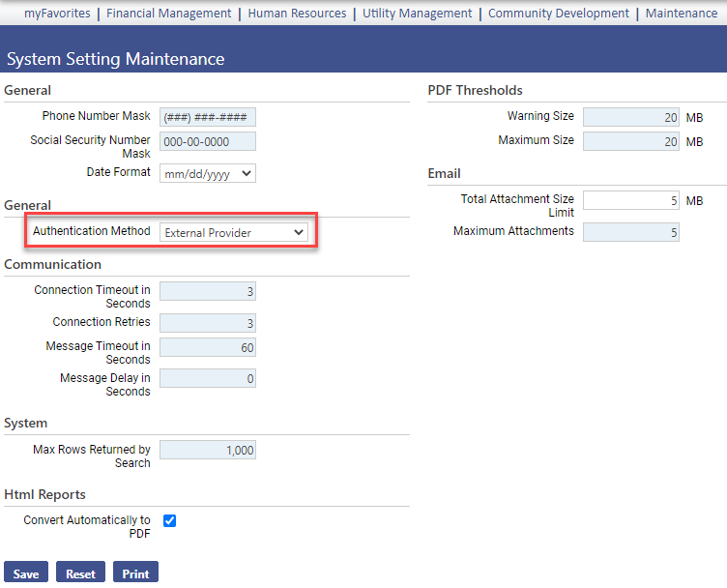Open the Utility Management menu
727x588 pixels.
[417, 14]
